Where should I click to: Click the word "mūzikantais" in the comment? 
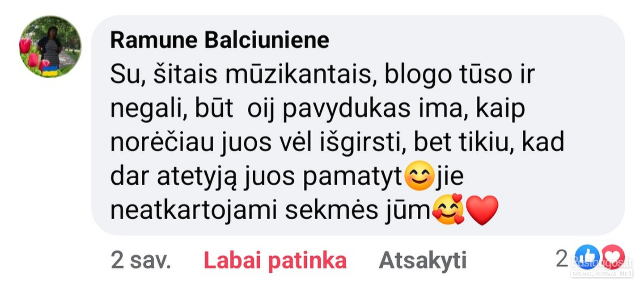click(x=297, y=75)
